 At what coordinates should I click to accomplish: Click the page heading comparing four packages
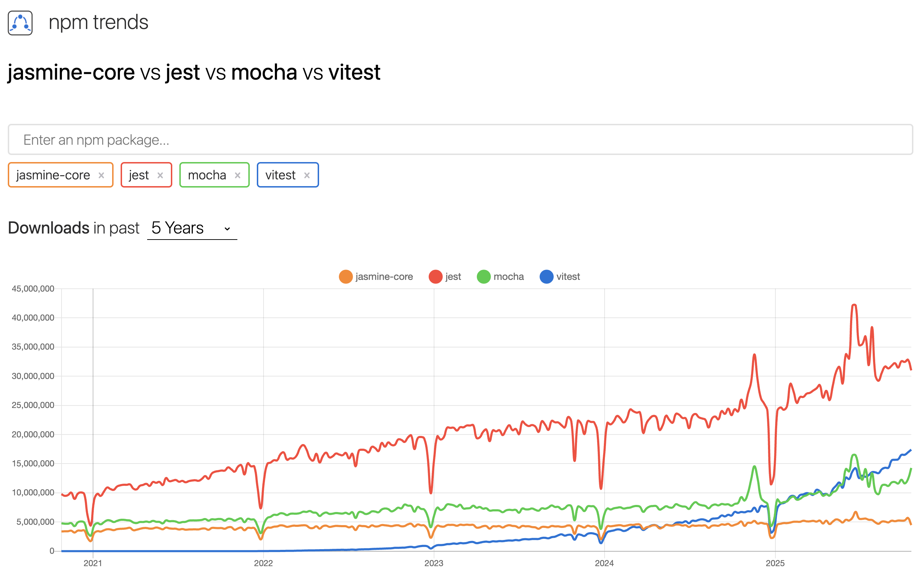[194, 72]
